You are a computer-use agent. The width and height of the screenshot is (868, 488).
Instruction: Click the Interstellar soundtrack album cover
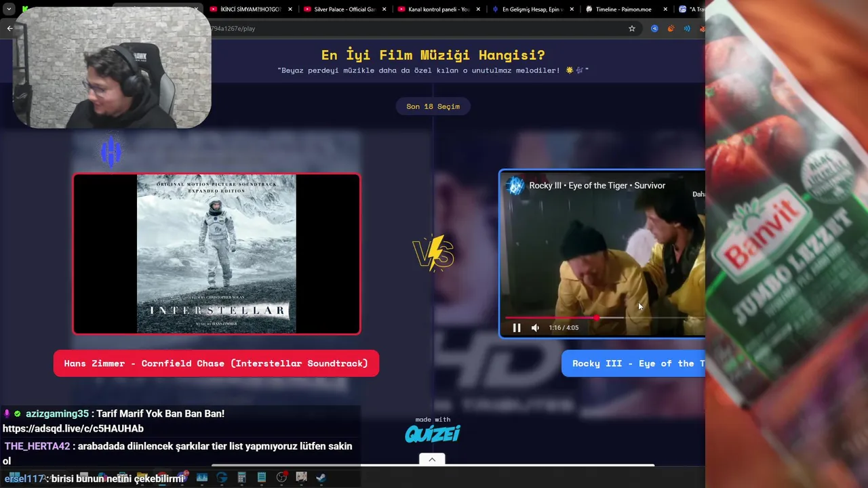pyautogui.click(x=216, y=254)
